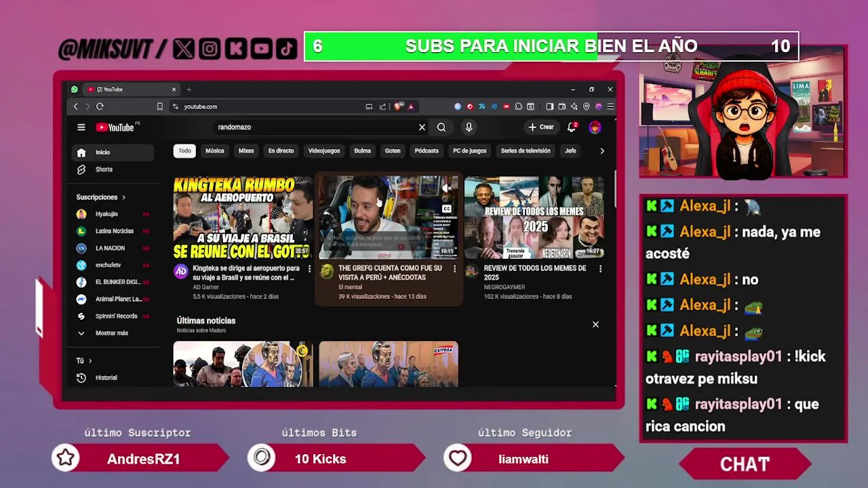Click the 39 K visualizaciones text
The height and width of the screenshot is (488, 868).
[364, 297]
